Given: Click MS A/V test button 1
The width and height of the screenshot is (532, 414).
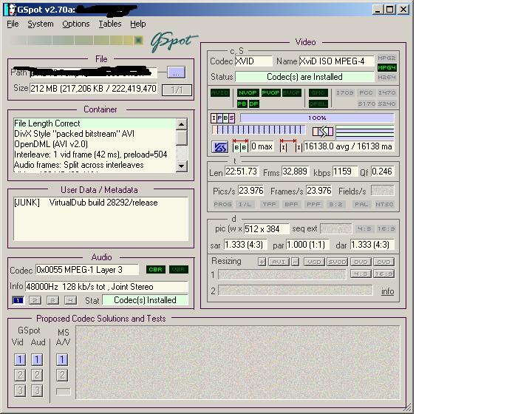Looking at the screenshot, I should tap(62, 359).
